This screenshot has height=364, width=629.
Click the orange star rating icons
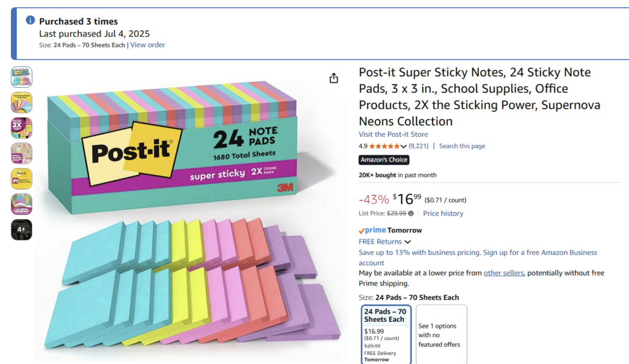(x=384, y=146)
